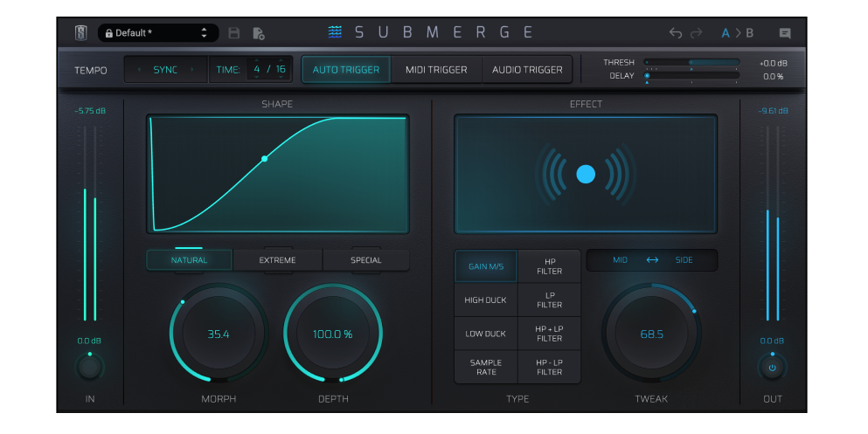The width and height of the screenshot is (868, 434).
Task: Click the input level meter
Action: coord(90,224)
